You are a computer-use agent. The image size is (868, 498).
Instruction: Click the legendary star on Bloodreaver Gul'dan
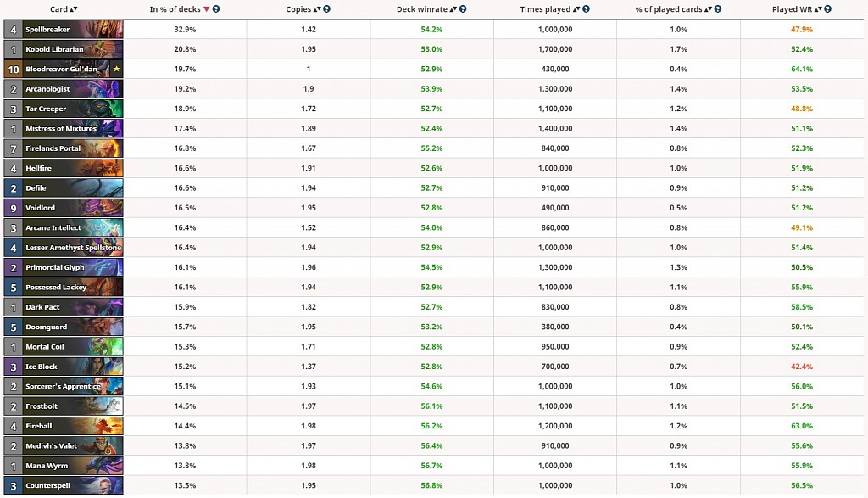pyautogui.click(x=116, y=70)
